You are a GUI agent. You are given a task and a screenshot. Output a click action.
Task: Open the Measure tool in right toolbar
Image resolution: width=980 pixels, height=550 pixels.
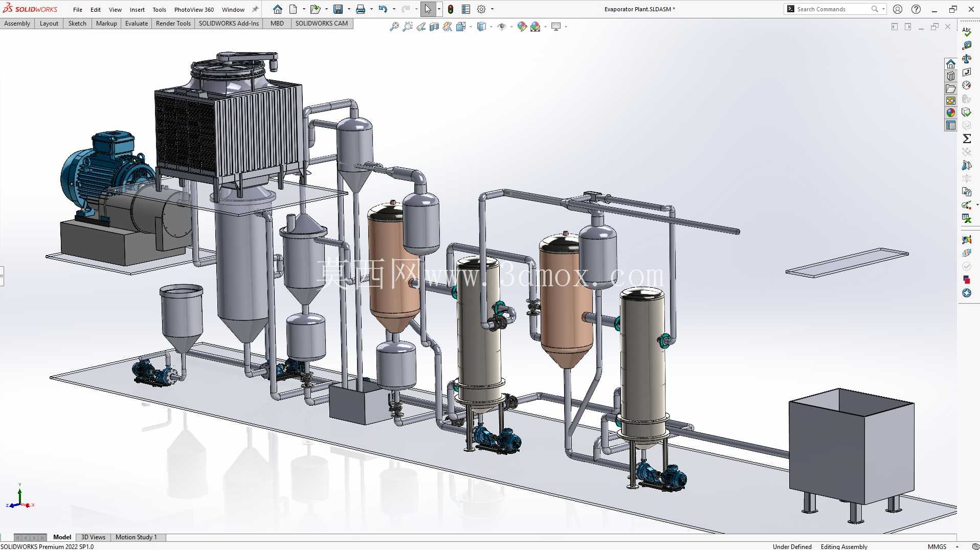967,45
